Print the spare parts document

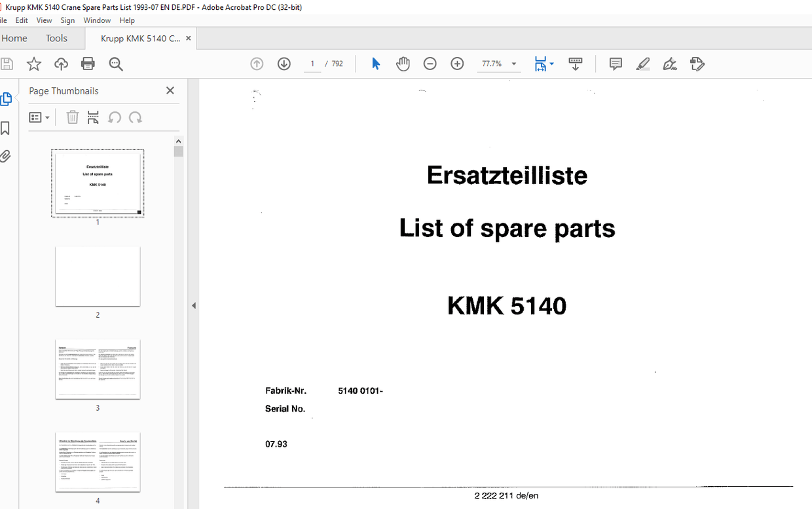point(88,64)
